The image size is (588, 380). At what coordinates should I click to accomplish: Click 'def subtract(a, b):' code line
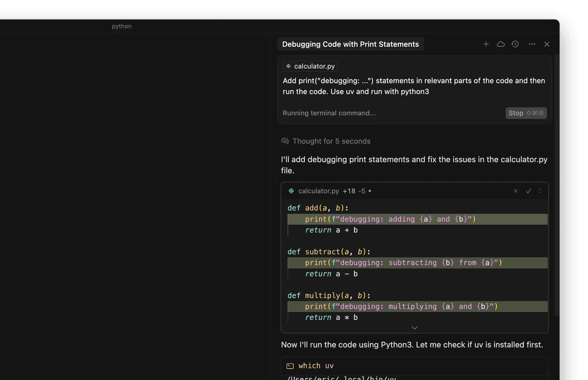(x=329, y=252)
